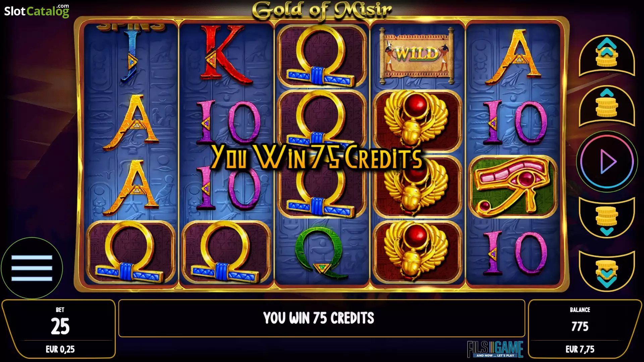The width and height of the screenshot is (644, 362).
Task: Select the bottom scarab symbol on reel four
Action: (417, 252)
